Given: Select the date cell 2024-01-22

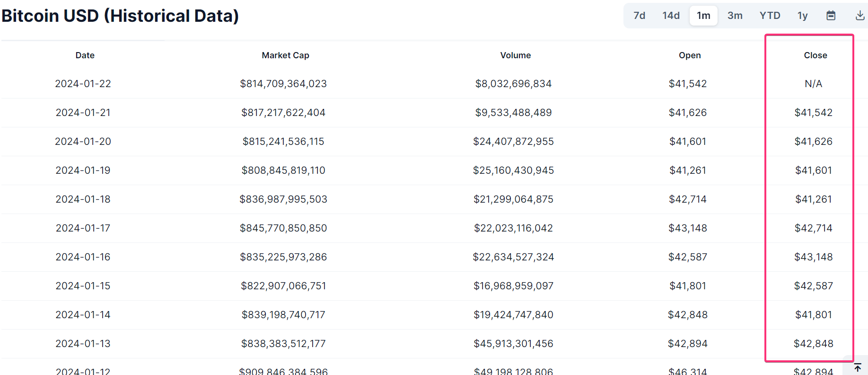Looking at the screenshot, I should tap(83, 84).
